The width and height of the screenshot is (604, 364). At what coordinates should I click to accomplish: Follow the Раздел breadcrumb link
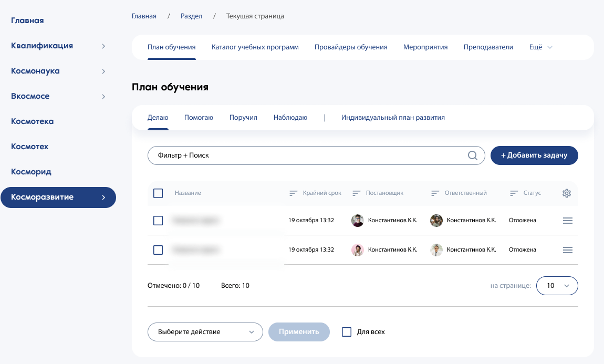coord(192,16)
